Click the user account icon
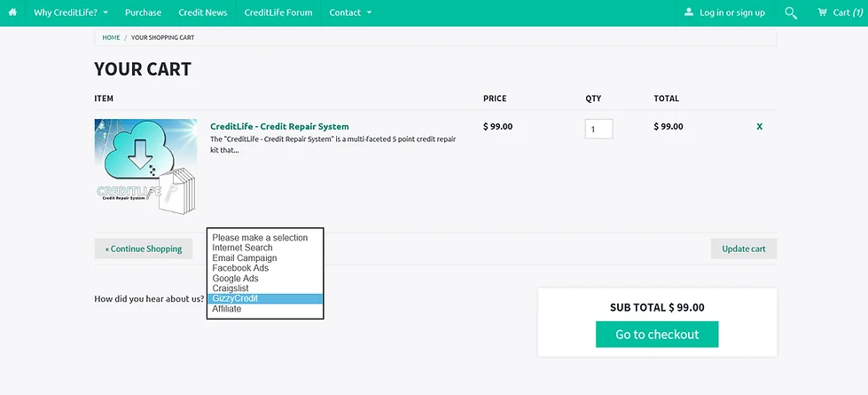868x395 pixels. tap(690, 12)
